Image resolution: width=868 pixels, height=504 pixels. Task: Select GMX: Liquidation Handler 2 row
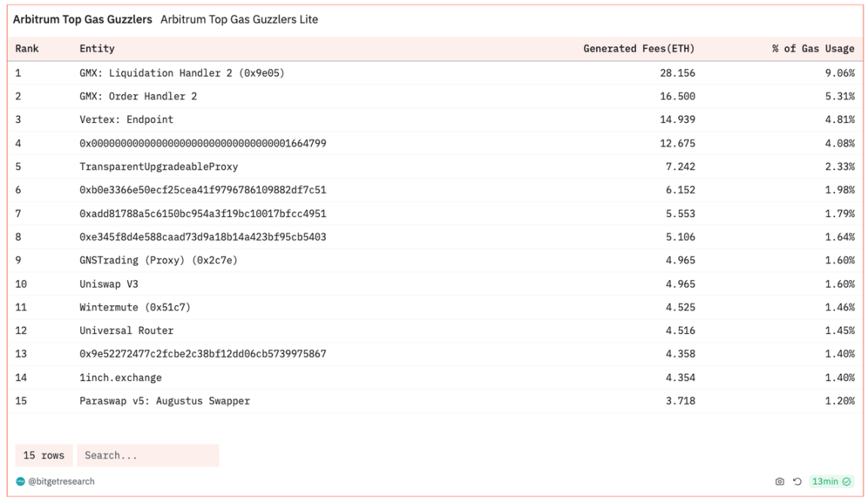coord(182,73)
